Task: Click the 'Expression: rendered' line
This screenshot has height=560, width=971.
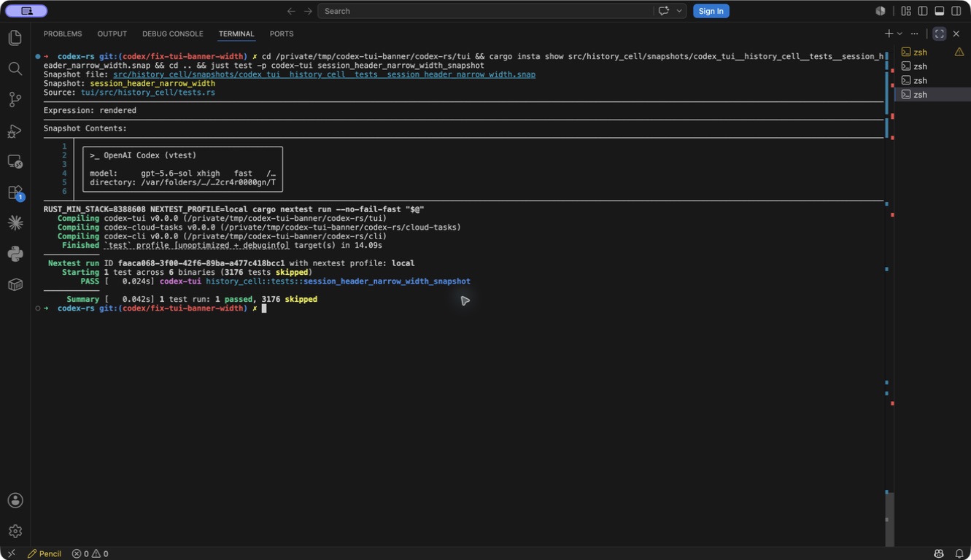Action: [x=90, y=110]
